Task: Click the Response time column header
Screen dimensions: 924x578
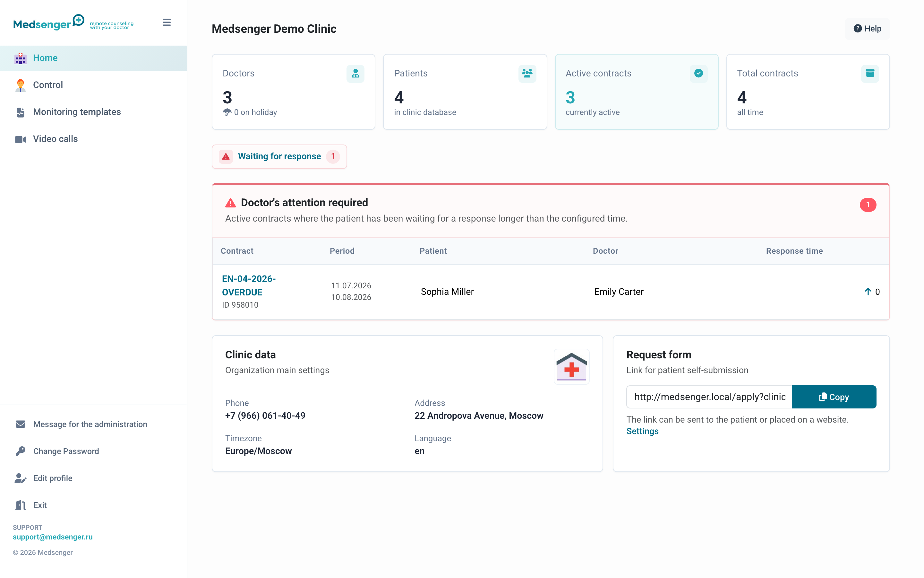Action: coord(794,251)
